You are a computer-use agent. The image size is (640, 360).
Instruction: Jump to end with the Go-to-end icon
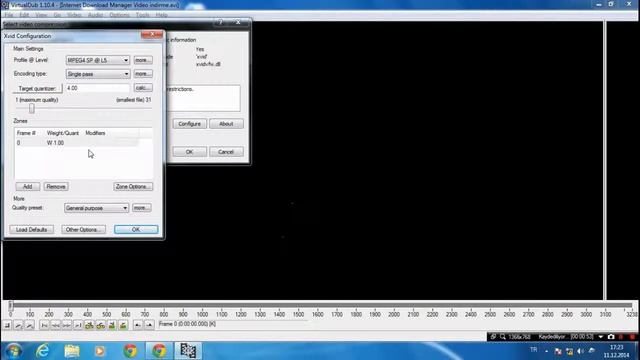pos(78,325)
